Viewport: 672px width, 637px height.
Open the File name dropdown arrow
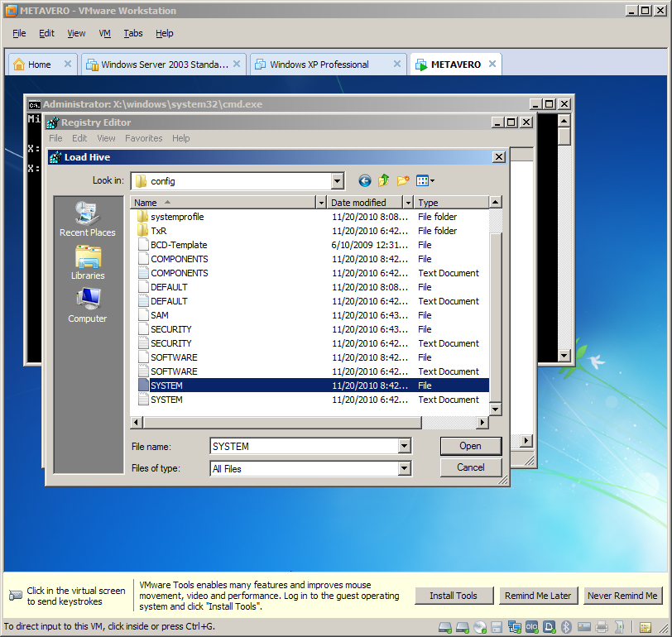coord(404,447)
